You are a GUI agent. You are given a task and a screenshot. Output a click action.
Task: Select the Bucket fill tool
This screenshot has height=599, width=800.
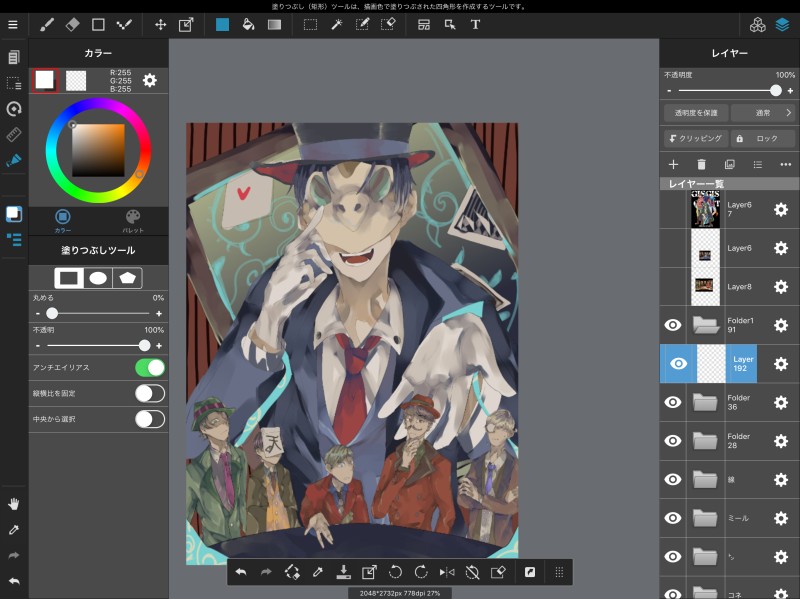click(248, 24)
